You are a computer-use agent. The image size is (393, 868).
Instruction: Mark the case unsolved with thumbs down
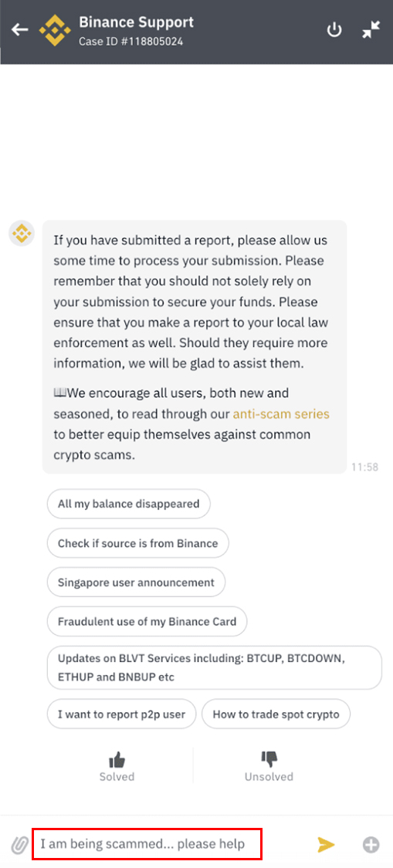269,766
